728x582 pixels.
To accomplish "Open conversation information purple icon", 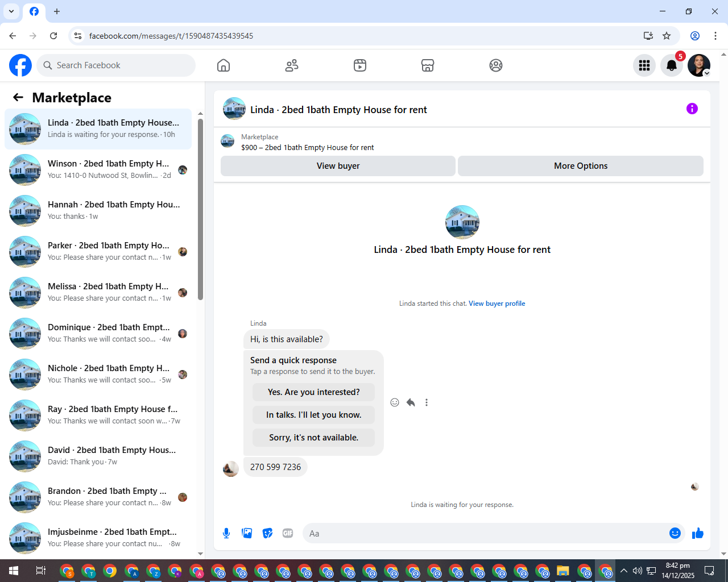I will pos(692,109).
